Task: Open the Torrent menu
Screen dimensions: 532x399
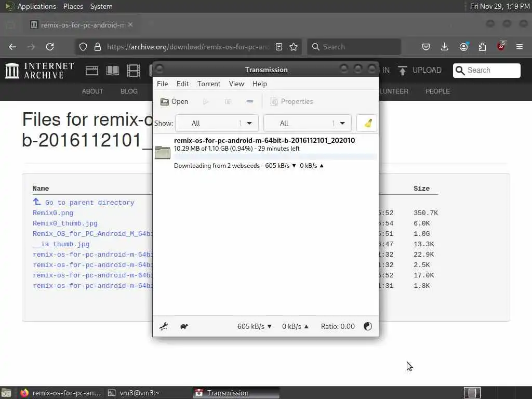Action: click(209, 84)
